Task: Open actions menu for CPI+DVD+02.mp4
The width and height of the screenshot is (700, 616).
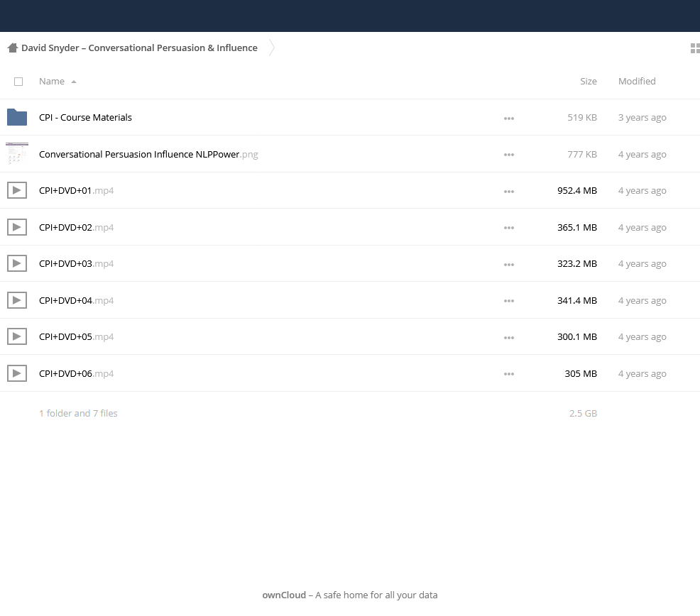Action: pos(509,228)
